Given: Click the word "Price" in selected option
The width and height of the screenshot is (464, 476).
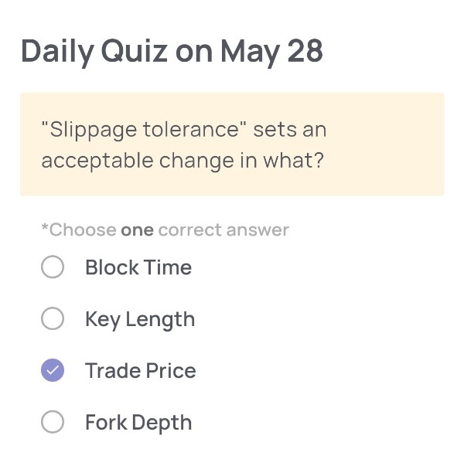Looking at the screenshot, I should click(x=169, y=371).
